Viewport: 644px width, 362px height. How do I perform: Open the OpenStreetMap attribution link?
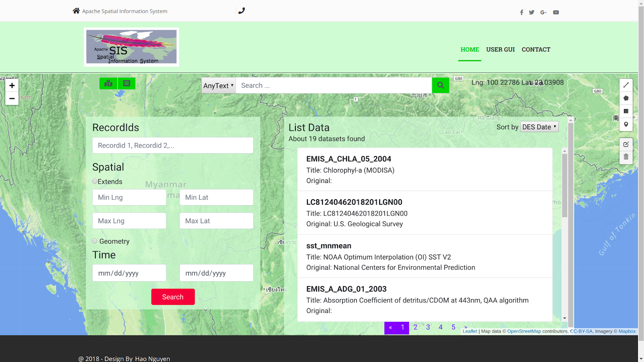click(524, 331)
